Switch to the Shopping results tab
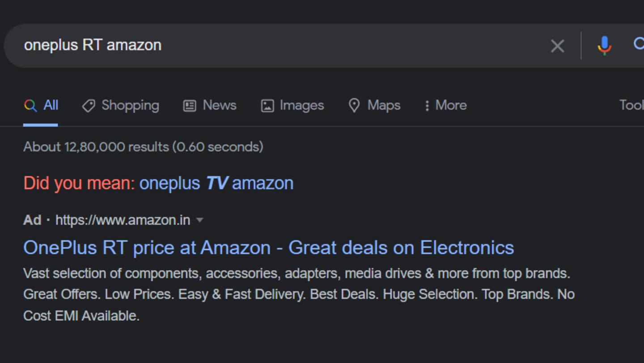Image resolution: width=644 pixels, height=363 pixels. click(120, 106)
